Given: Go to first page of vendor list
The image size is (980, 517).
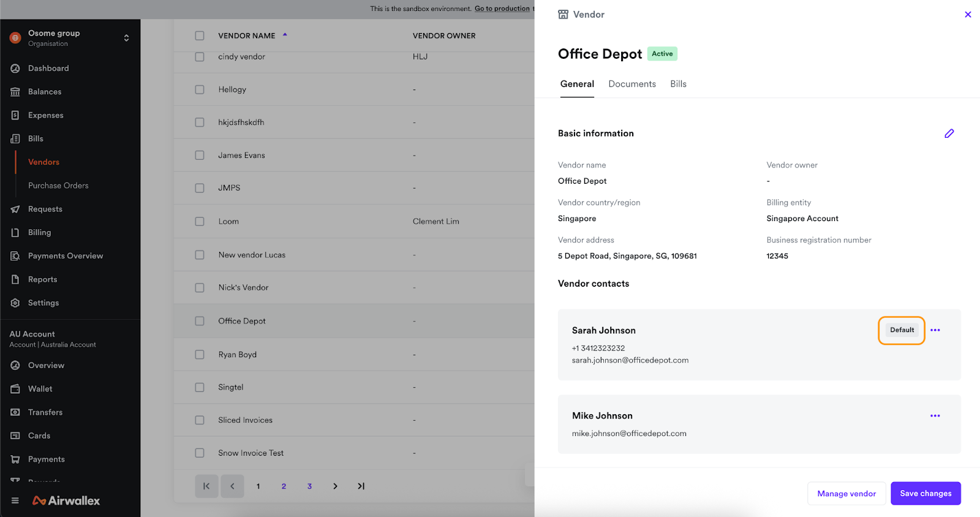Looking at the screenshot, I should point(206,486).
